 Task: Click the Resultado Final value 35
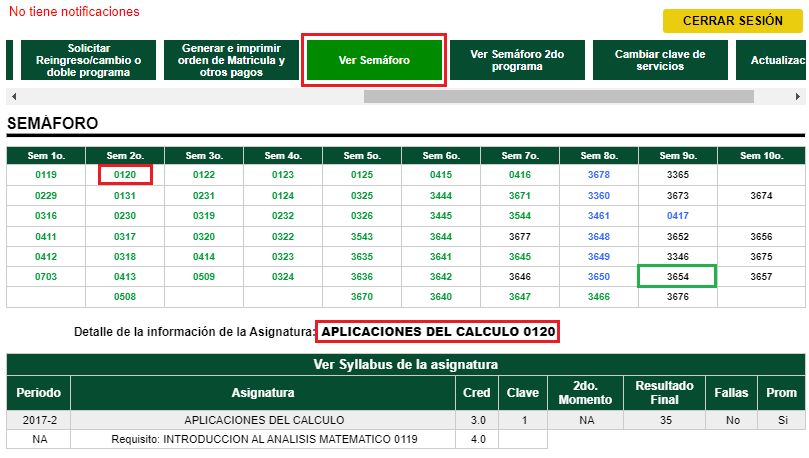click(666, 420)
